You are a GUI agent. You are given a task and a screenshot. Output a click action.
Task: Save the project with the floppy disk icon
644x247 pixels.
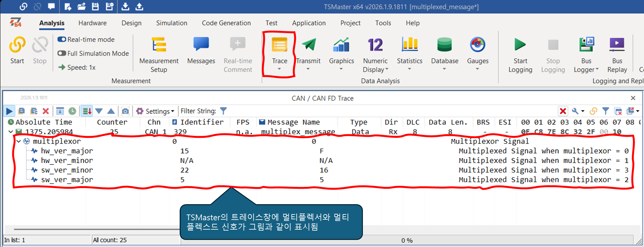(95, 6)
